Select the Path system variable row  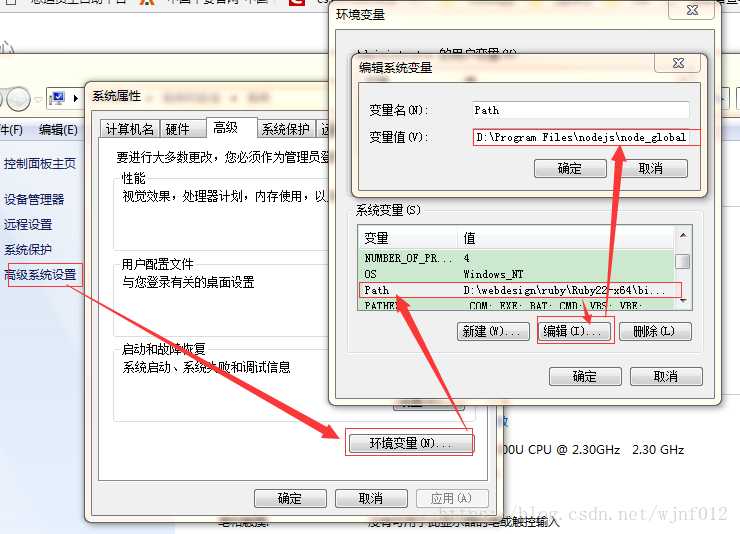click(x=517, y=290)
